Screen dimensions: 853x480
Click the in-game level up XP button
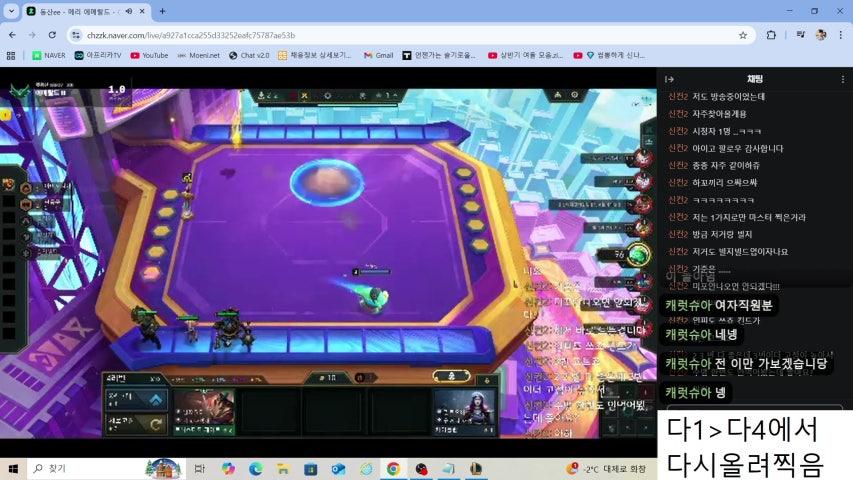coord(136,400)
